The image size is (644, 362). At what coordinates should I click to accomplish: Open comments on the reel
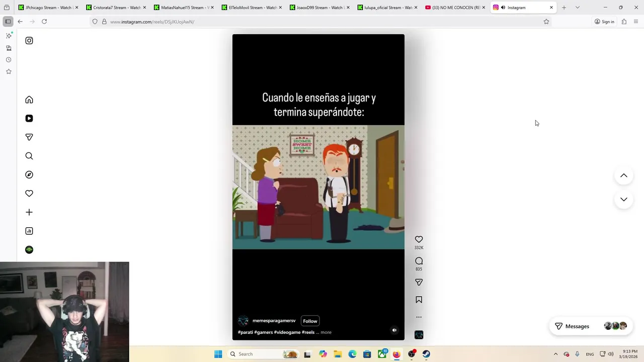[419, 261]
